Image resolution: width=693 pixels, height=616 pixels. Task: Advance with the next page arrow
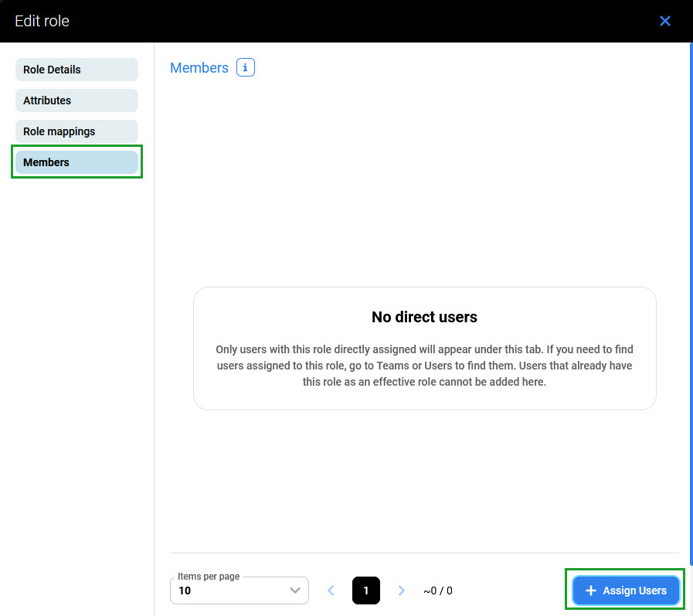(x=401, y=590)
